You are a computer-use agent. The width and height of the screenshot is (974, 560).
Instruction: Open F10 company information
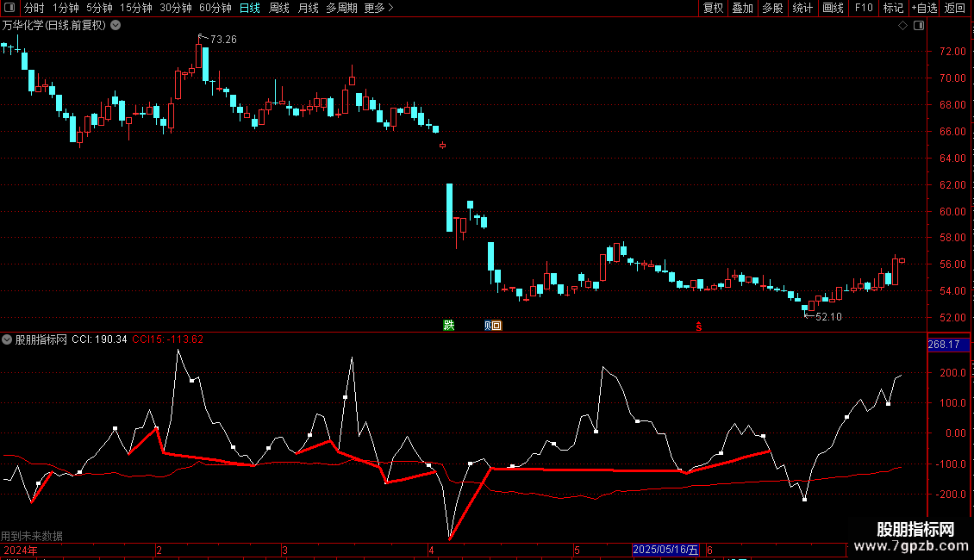864,8
